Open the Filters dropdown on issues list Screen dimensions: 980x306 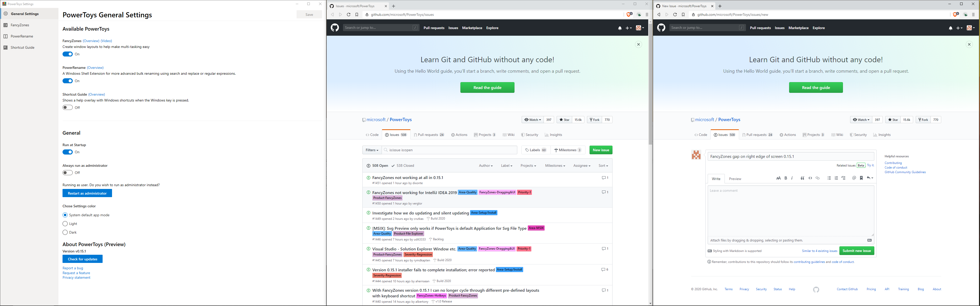(372, 150)
